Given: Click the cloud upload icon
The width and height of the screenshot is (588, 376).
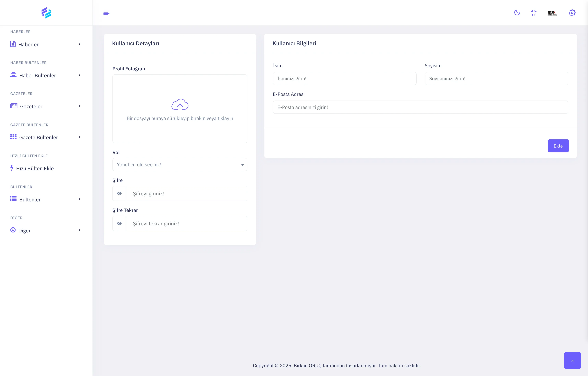Looking at the screenshot, I should [x=180, y=105].
